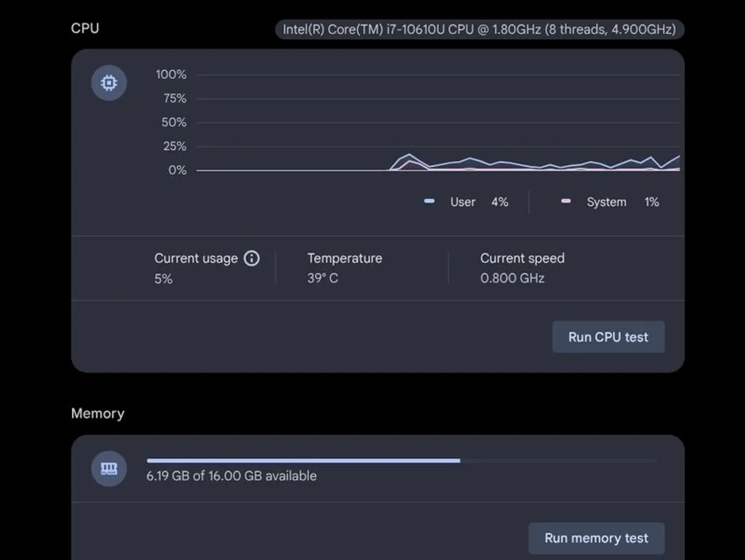
Task: Click the 4% User usage value
Action: coord(500,202)
